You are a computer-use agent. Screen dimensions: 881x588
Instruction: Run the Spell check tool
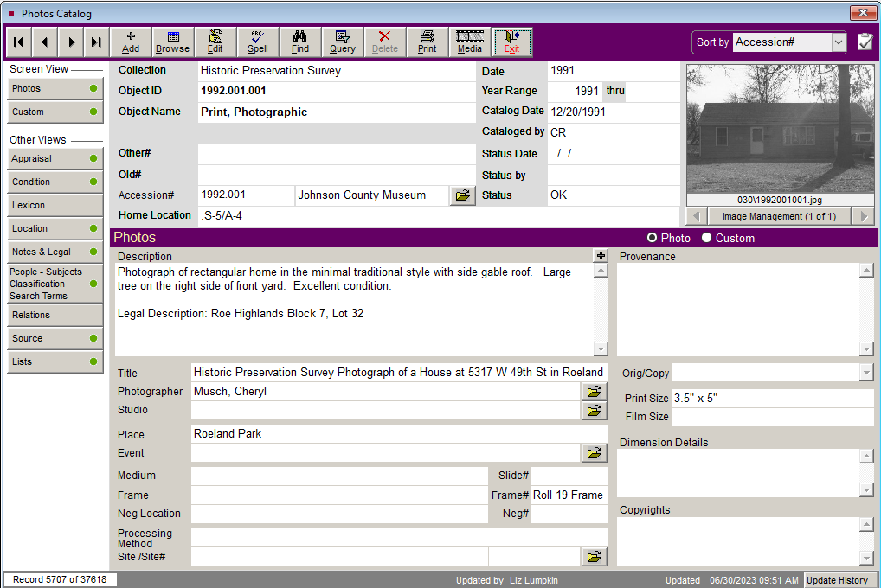pyautogui.click(x=257, y=42)
